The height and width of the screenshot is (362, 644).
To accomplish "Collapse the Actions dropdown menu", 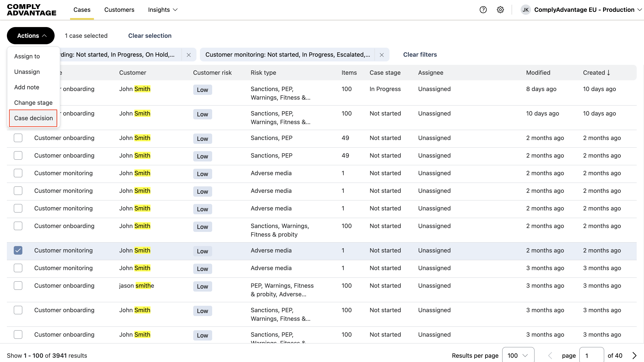I will (x=31, y=36).
